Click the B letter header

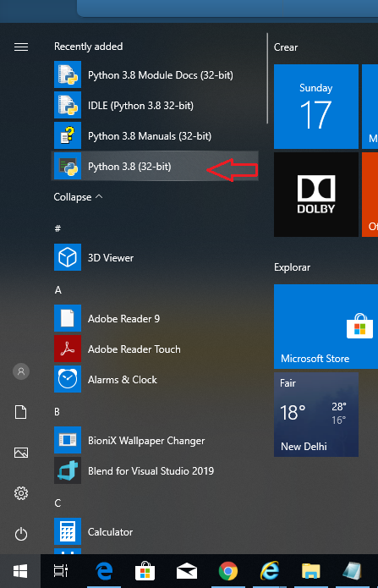click(x=57, y=412)
